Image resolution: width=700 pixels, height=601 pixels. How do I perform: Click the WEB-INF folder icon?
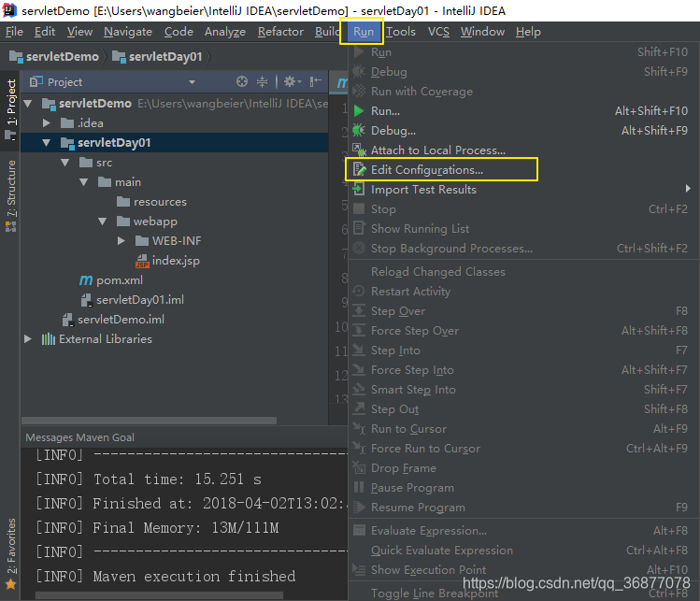(142, 241)
